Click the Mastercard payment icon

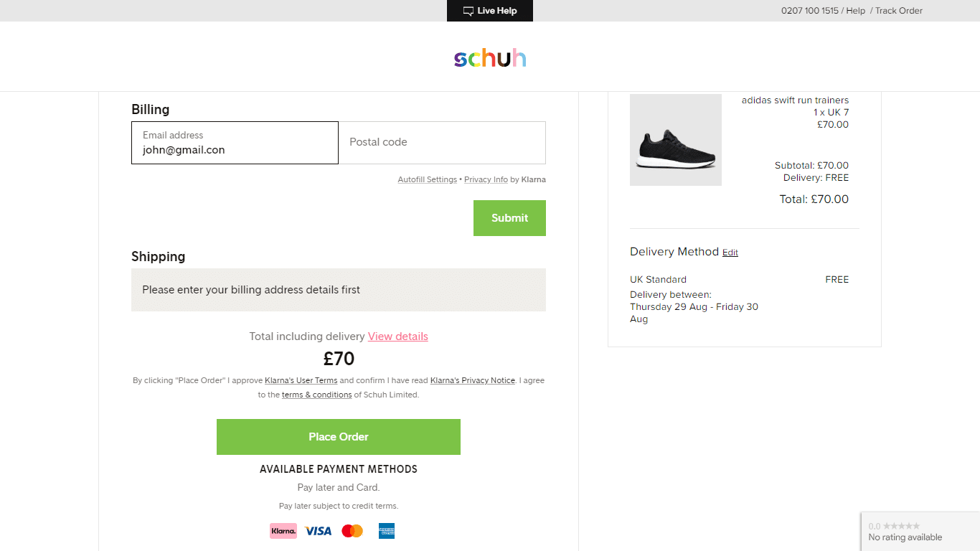(x=352, y=531)
